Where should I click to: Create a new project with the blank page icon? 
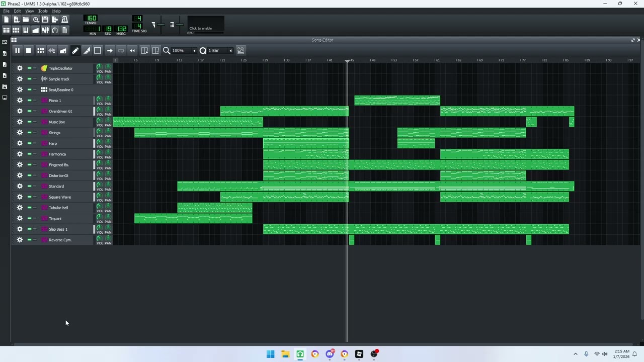[6, 20]
